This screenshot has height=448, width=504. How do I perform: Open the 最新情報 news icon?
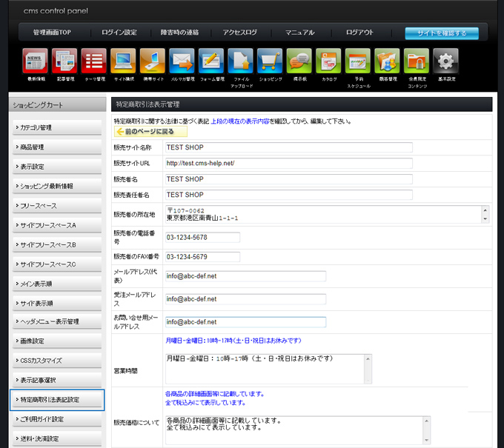(x=36, y=61)
